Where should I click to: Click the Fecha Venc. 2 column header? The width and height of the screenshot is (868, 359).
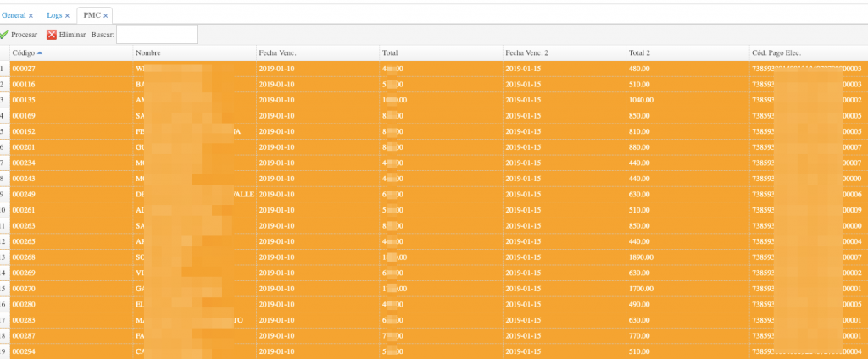point(526,52)
